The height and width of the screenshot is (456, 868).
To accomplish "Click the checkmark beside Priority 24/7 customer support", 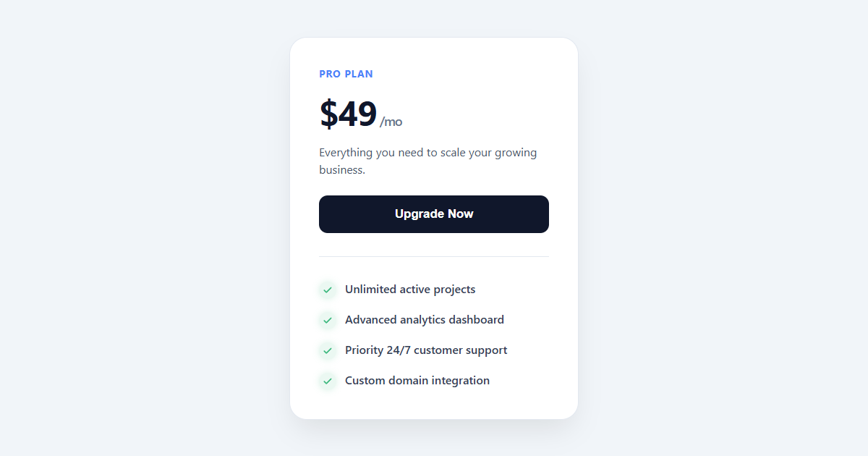I will (327, 350).
